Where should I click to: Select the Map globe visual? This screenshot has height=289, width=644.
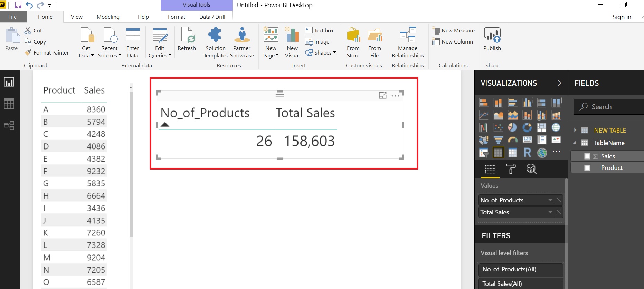click(556, 127)
